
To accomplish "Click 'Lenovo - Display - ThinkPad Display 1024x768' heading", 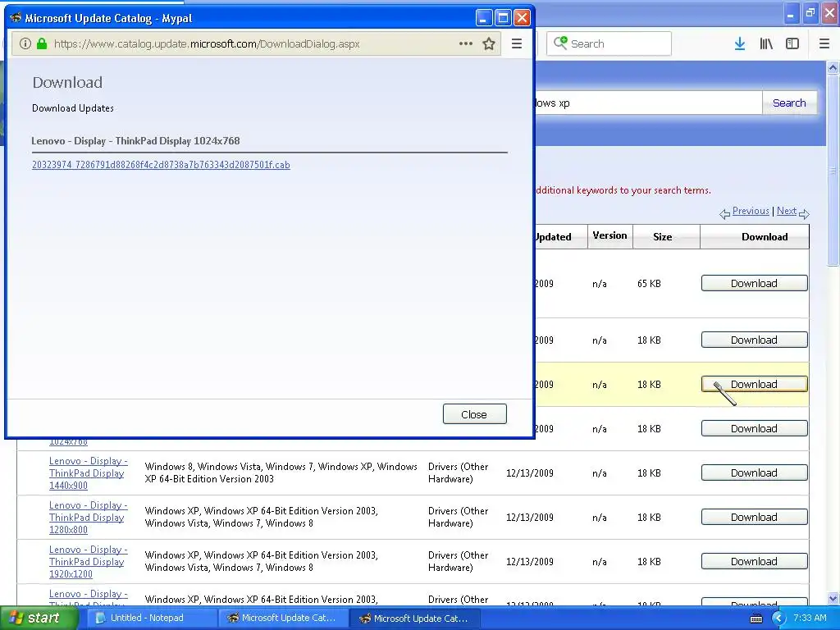I will [x=135, y=141].
